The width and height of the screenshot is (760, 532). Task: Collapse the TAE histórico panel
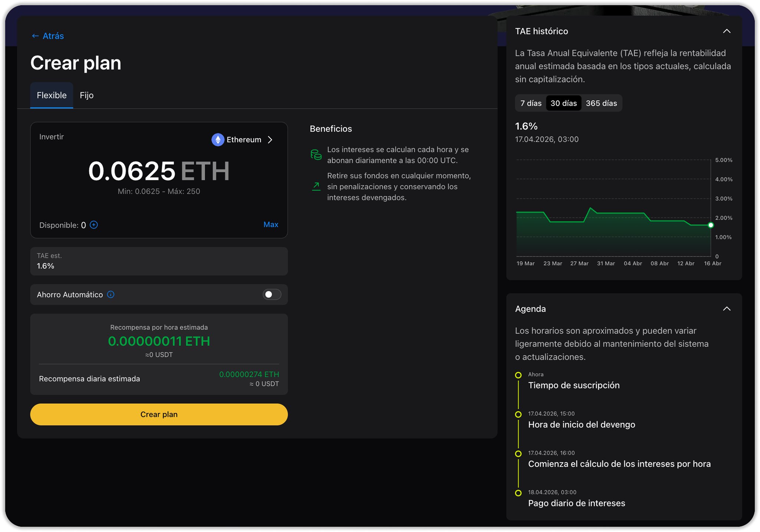(727, 31)
